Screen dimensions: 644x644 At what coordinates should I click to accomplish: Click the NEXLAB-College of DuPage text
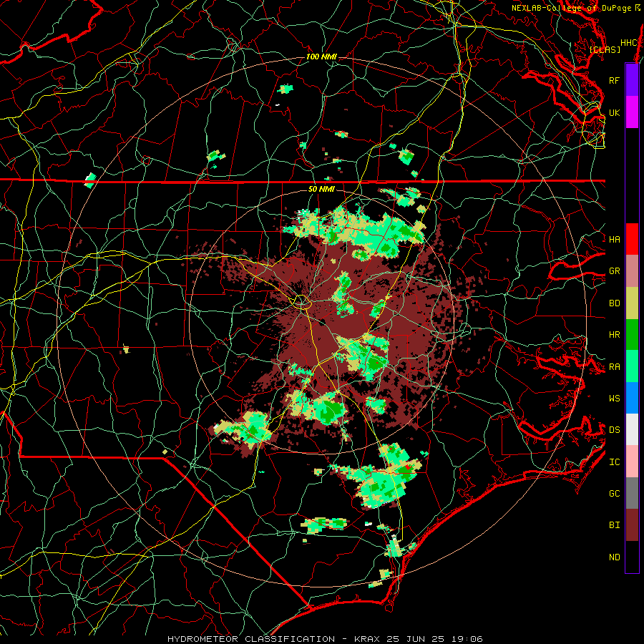tap(571, 8)
